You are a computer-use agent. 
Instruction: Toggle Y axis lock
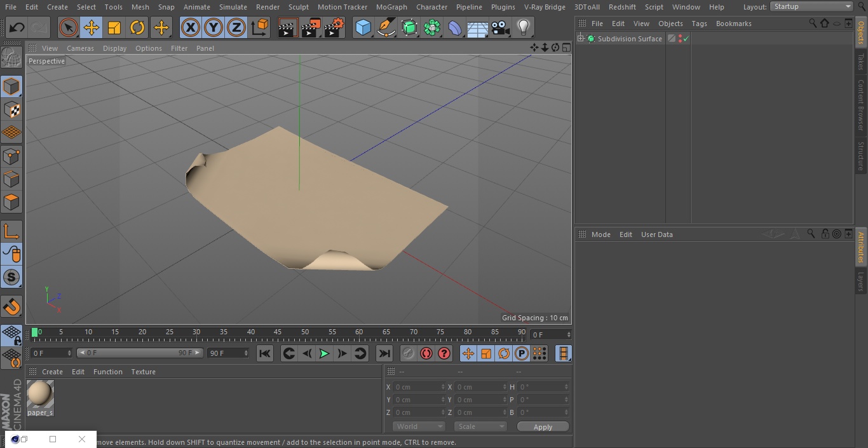point(214,28)
